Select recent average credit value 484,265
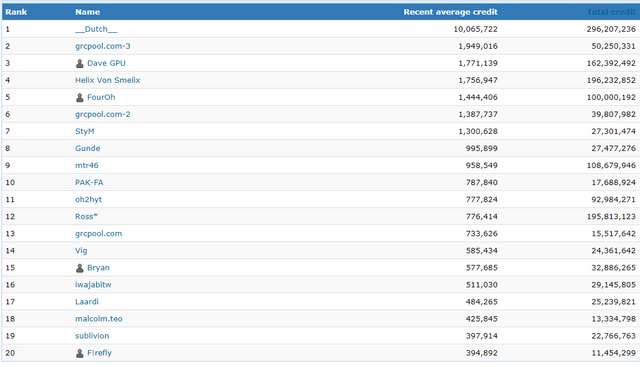The width and height of the screenshot is (640, 367). tap(482, 302)
